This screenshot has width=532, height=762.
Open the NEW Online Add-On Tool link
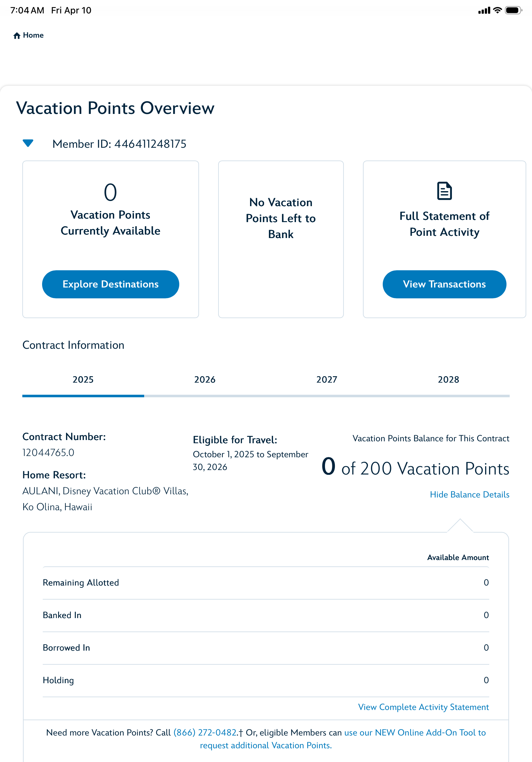pyautogui.click(x=415, y=732)
